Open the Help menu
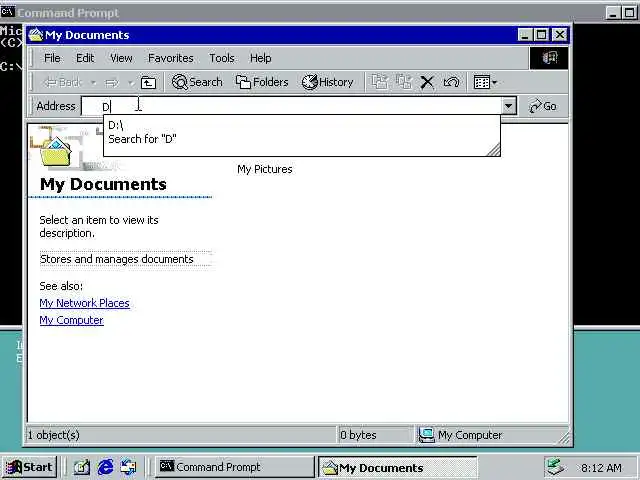The image size is (640, 480). 260,58
